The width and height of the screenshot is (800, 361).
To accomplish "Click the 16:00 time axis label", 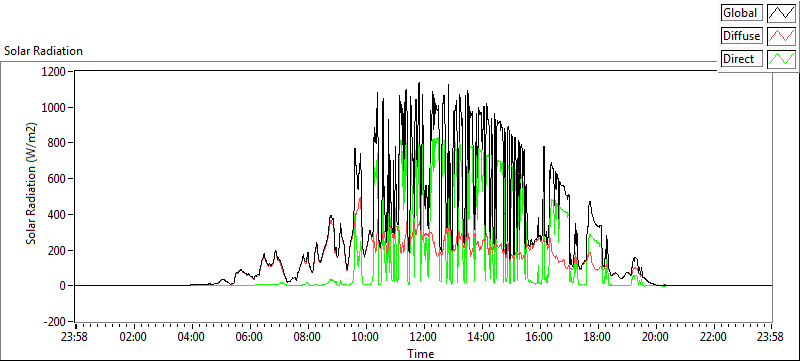I will click(x=539, y=337).
